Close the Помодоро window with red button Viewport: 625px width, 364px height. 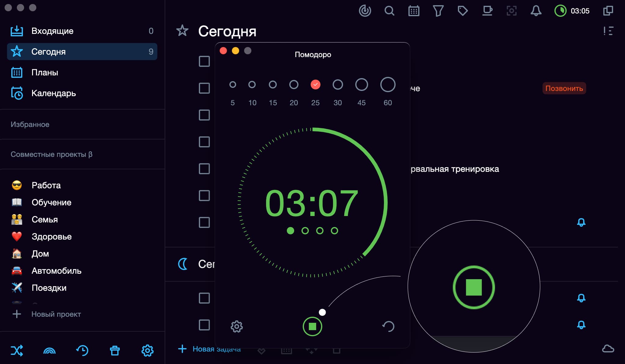click(223, 51)
